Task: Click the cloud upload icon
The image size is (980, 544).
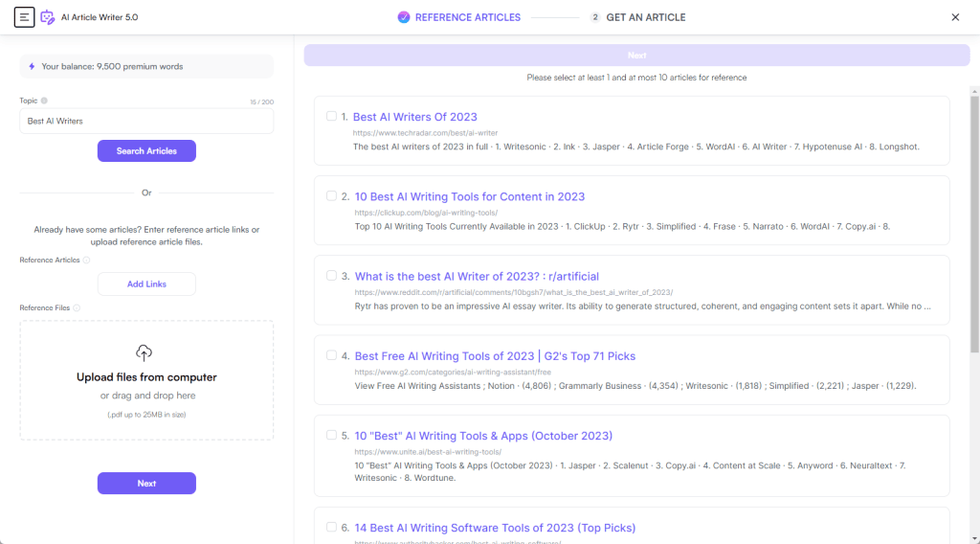Action: pos(144,353)
